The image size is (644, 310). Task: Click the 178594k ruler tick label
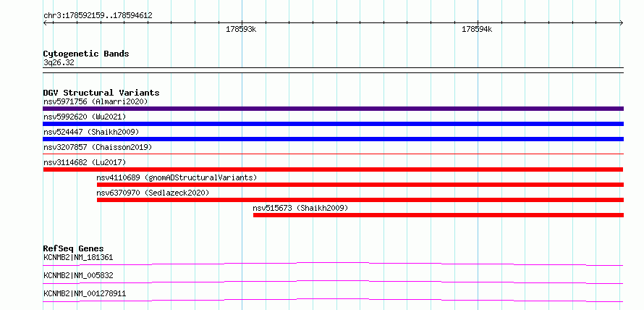tap(477, 30)
